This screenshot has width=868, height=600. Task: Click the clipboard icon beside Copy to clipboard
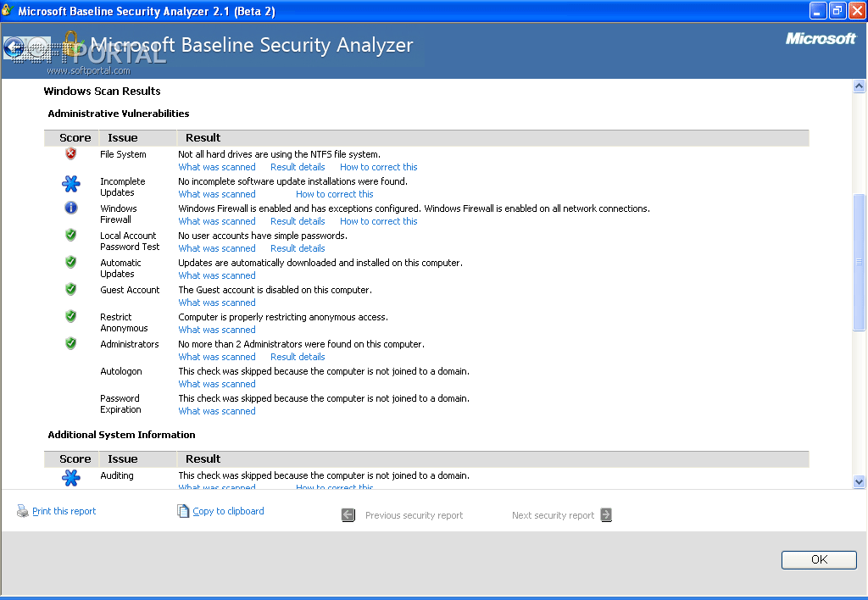[183, 511]
